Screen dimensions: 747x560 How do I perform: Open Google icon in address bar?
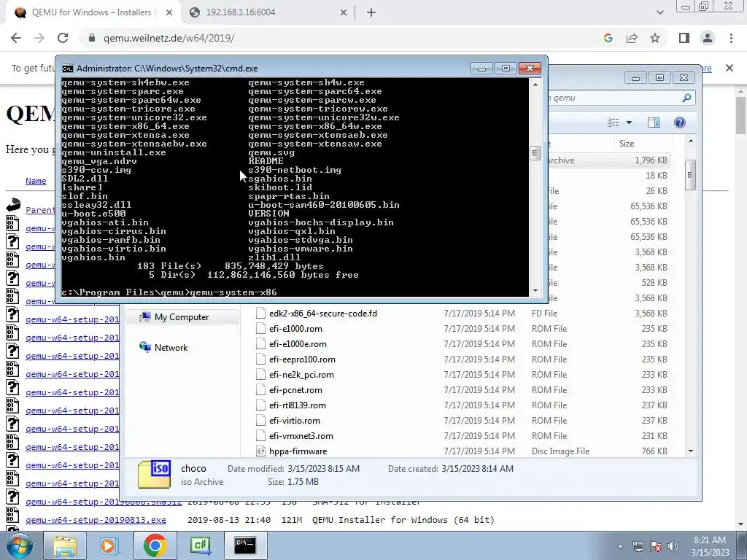(x=608, y=38)
